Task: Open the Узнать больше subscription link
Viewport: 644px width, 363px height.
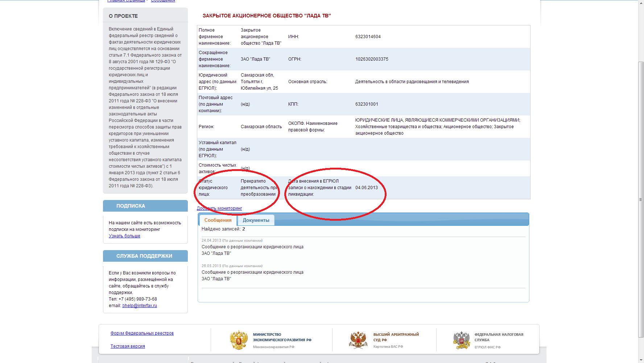Action: click(x=124, y=236)
